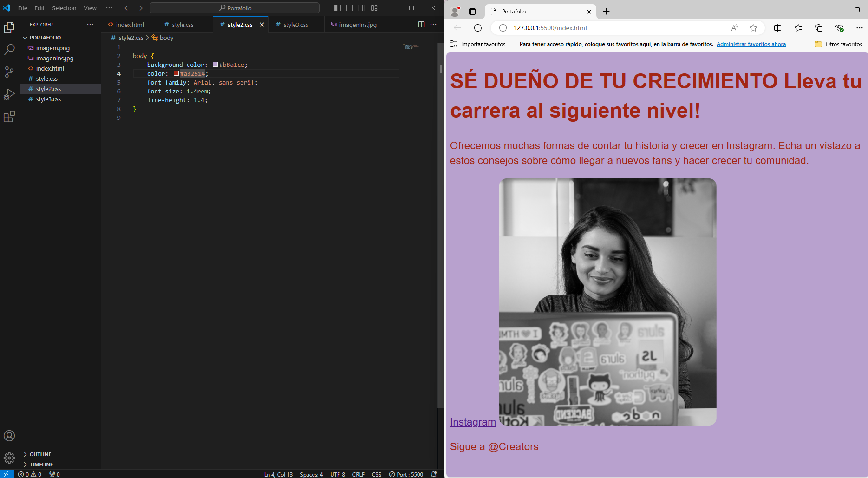Open the style2.css breadcrumb dropdown
Image resolution: width=868 pixels, height=478 pixels.
[x=127, y=38]
